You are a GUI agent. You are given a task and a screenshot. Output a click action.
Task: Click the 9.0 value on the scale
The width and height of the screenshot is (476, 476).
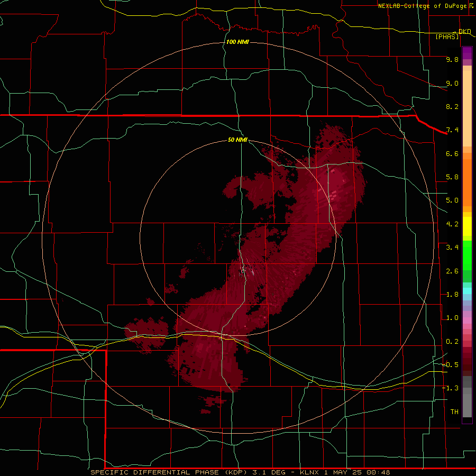point(452,83)
